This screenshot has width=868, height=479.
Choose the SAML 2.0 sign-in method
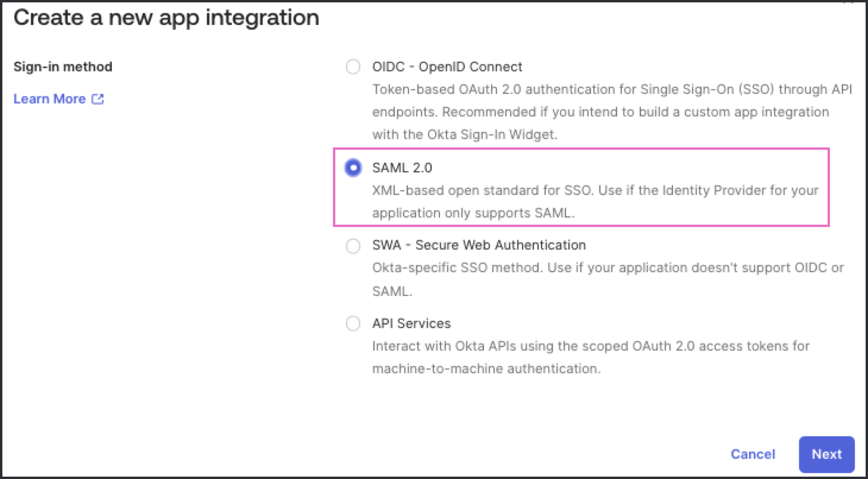(x=353, y=168)
